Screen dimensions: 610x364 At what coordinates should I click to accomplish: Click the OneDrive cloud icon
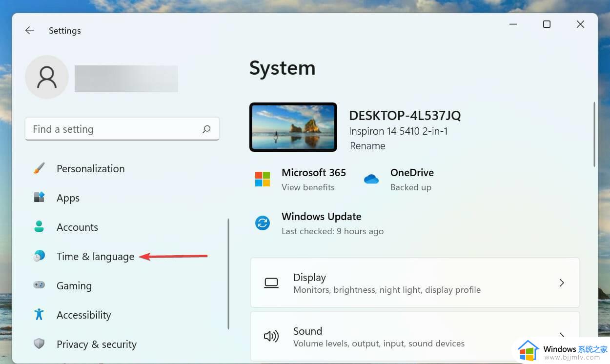tap(371, 179)
